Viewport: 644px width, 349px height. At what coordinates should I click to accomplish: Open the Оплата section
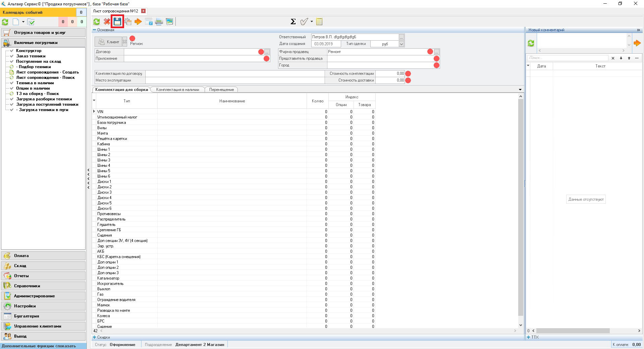43,256
